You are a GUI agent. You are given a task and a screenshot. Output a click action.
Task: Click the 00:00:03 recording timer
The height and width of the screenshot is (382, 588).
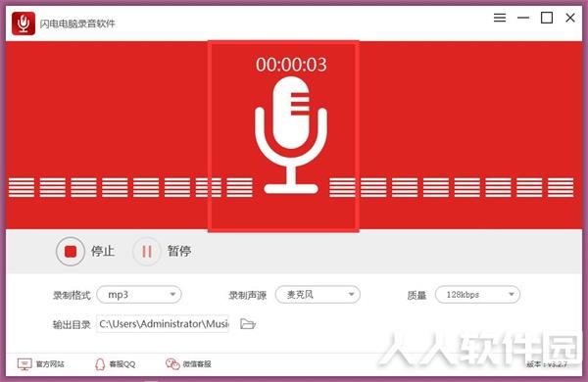[x=291, y=65]
